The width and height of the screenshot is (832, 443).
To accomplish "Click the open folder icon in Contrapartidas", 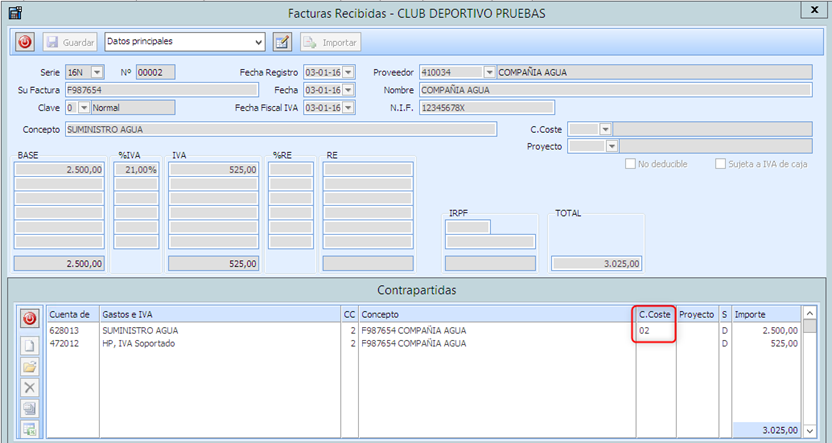I will point(30,365).
